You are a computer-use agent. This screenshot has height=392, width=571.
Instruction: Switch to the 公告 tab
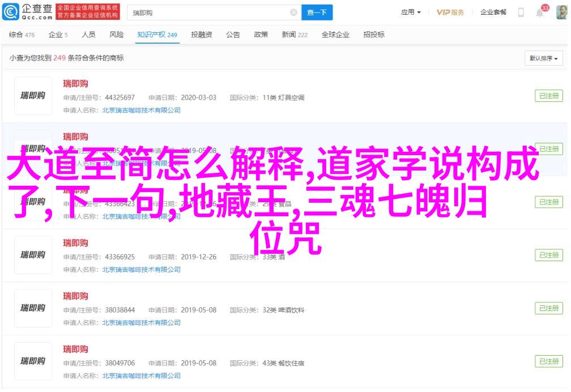[x=233, y=35]
